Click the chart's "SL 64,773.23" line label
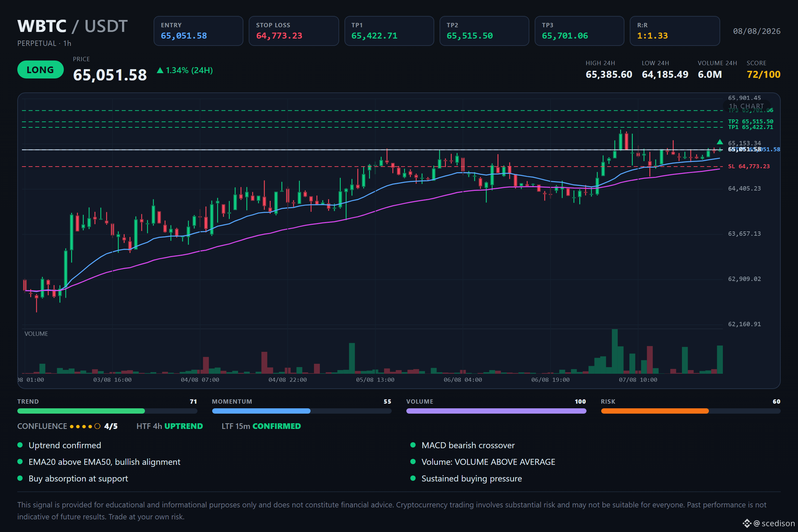This screenshot has width=798, height=532. tap(749, 166)
